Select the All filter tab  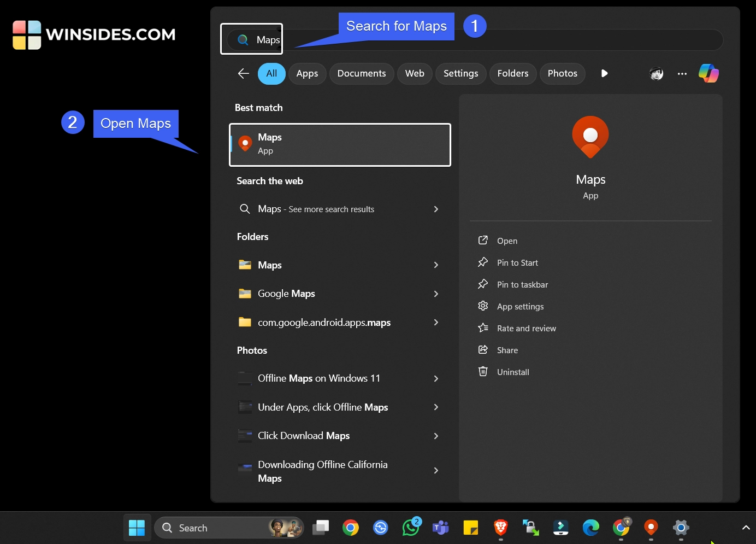(271, 73)
